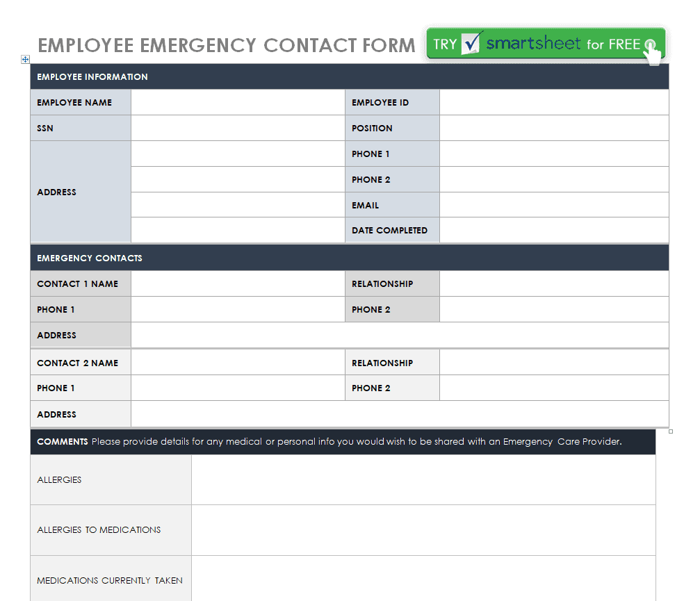This screenshot has height=601, width=700.
Task: Click the first Address line field
Action: click(238, 154)
